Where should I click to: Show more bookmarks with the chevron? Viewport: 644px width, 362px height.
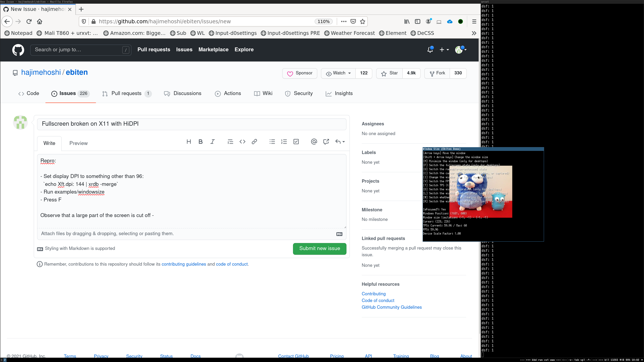[474, 33]
